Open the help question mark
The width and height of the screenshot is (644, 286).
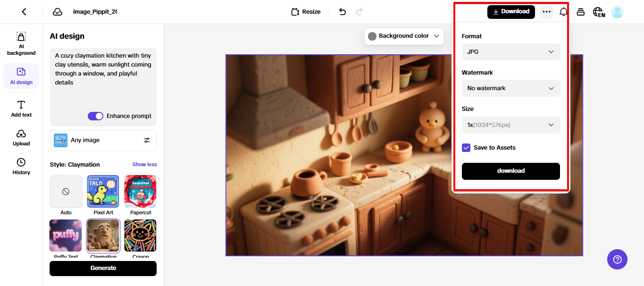(617, 259)
